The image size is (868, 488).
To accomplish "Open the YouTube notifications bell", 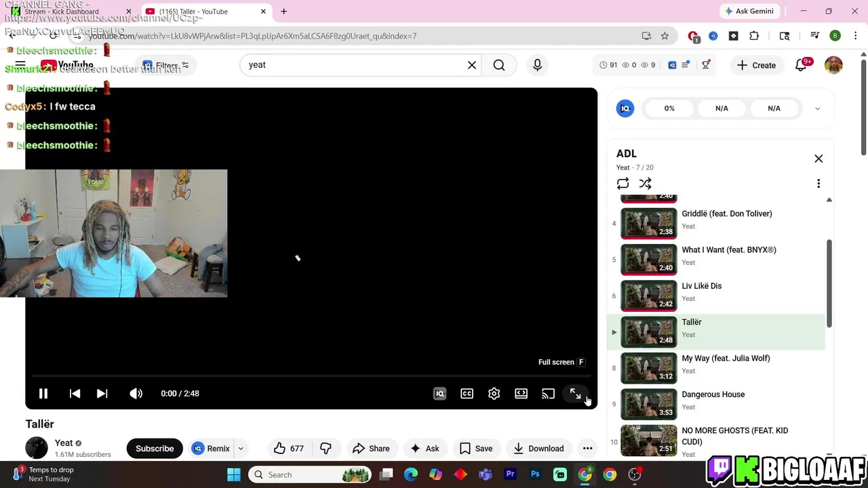I will point(802,64).
